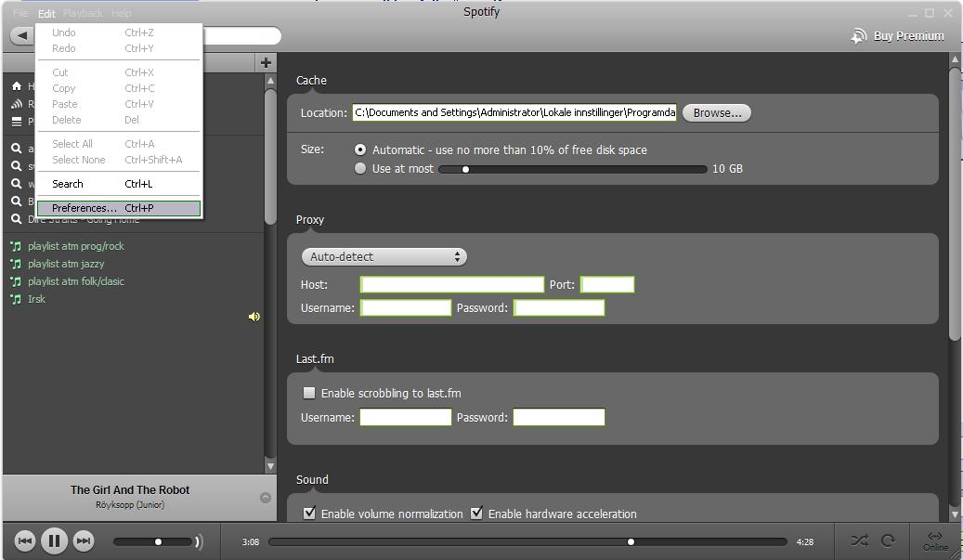Click the Browse... button for cache location

(x=717, y=113)
